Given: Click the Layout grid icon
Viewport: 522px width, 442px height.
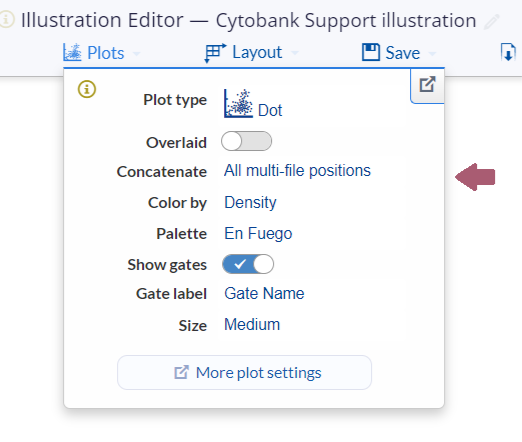Looking at the screenshot, I should [x=215, y=53].
